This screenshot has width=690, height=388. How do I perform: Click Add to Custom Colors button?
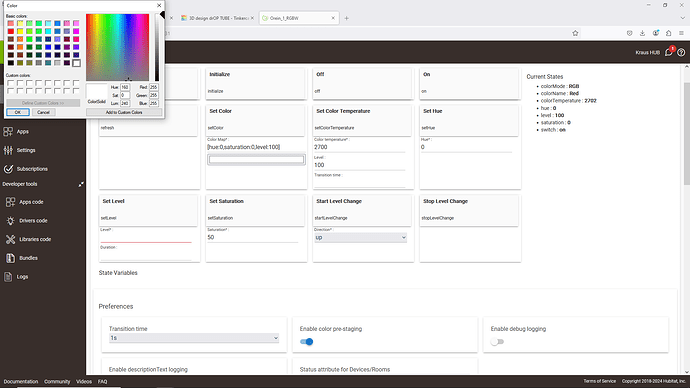pos(124,112)
